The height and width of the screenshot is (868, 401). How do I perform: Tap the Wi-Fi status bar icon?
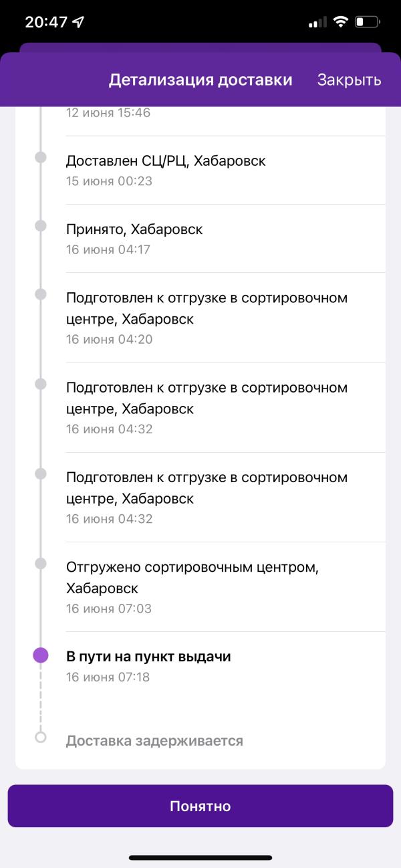(x=341, y=22)
